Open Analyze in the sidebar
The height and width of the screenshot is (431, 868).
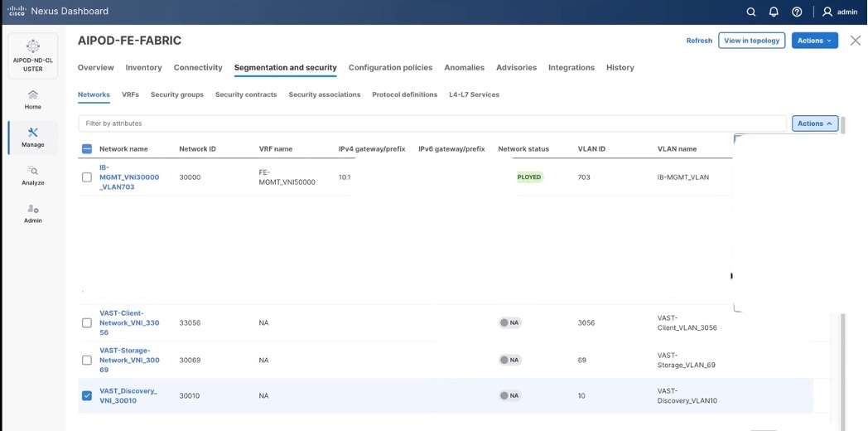click(32, 176)
